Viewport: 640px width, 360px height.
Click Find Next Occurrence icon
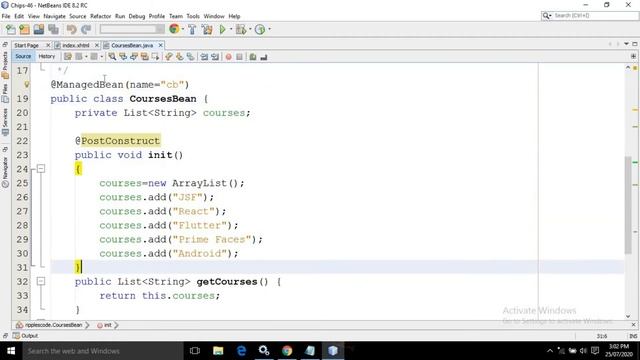coord(134,57)
